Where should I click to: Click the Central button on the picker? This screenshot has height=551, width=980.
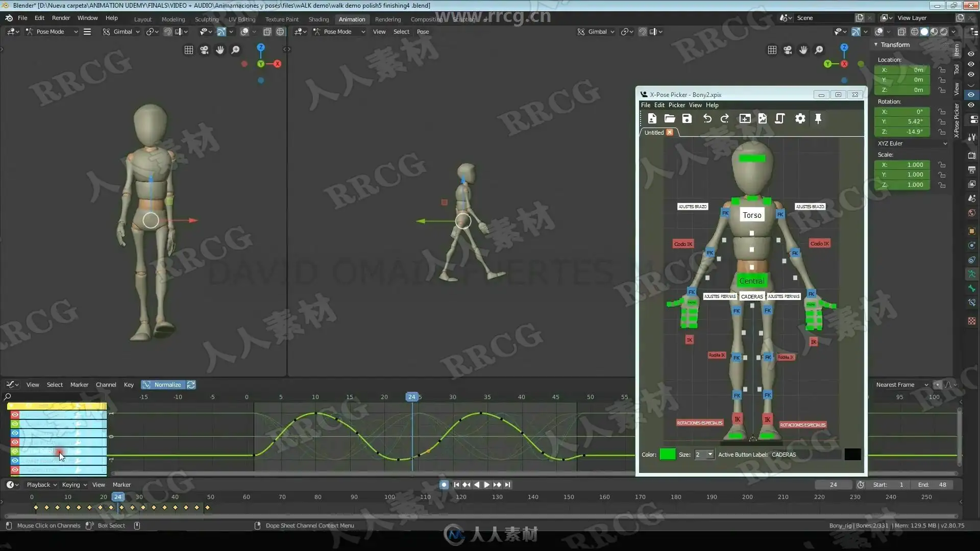pyautogui.click(x=752, y=281)
